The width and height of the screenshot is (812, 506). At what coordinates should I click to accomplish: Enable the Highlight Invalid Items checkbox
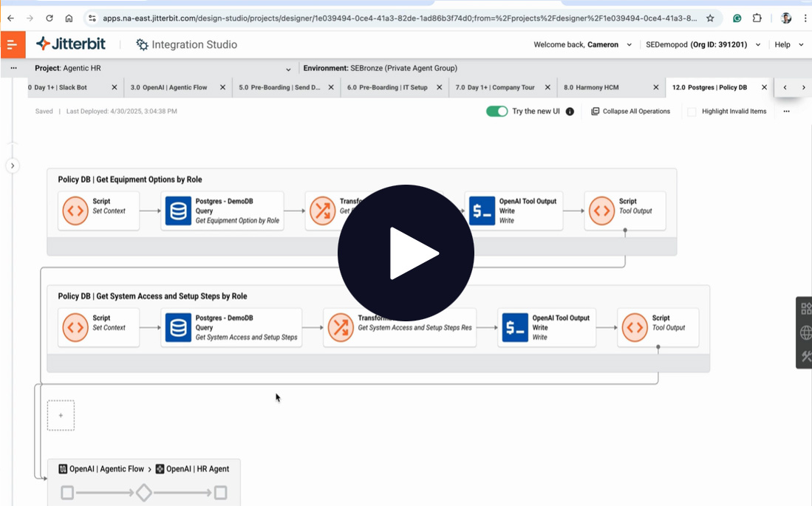click(x=692, y=111)
